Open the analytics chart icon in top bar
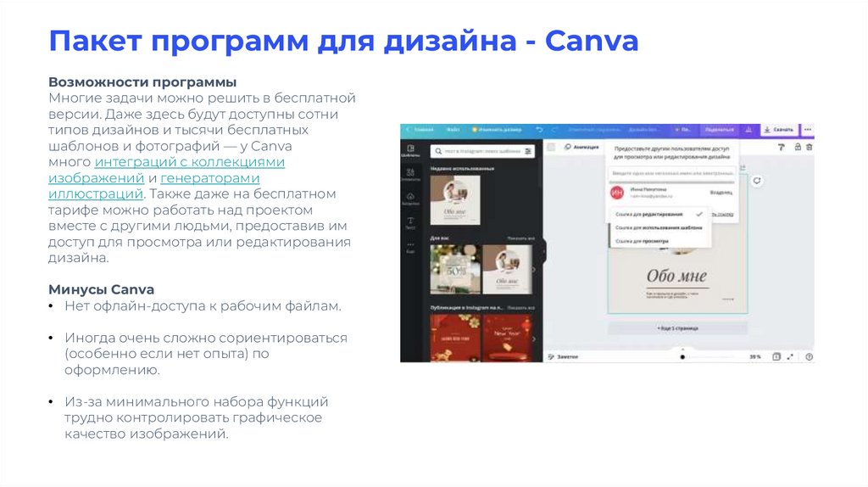Screen dimensions: 868x487 [748, 130]
